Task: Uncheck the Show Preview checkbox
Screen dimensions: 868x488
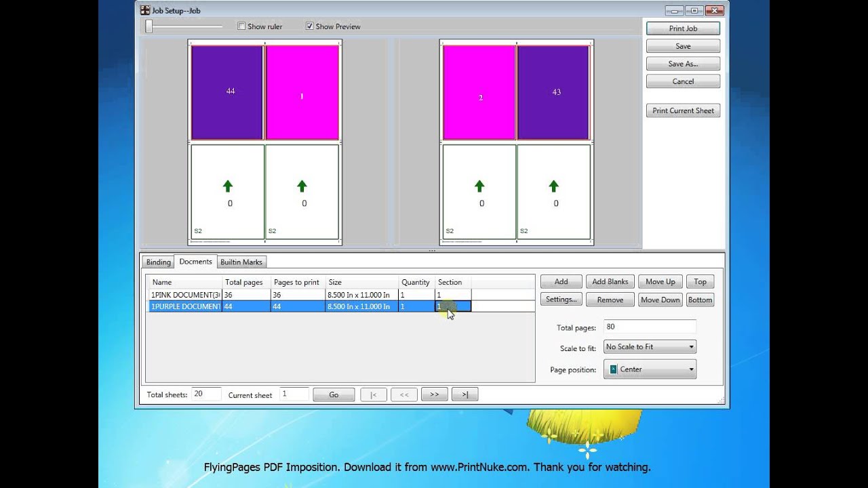Action: (310, 26)
